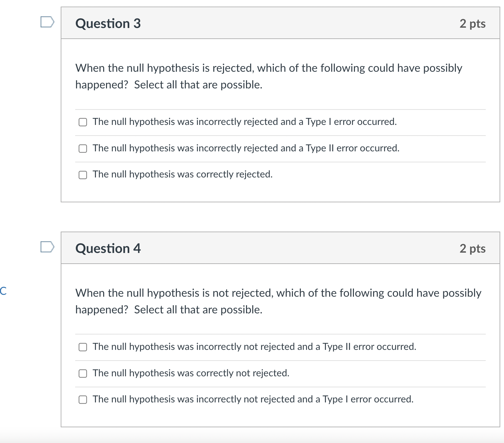The image size is (504, 443).
Task: Click the "correctly not rejected" option text
Action: click(x=190, y=373)
